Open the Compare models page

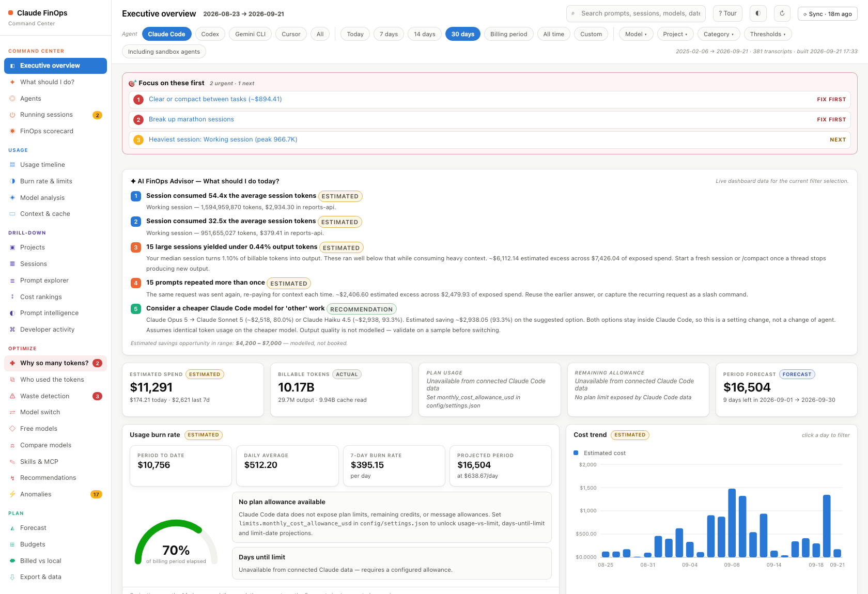tap(55, 445)
